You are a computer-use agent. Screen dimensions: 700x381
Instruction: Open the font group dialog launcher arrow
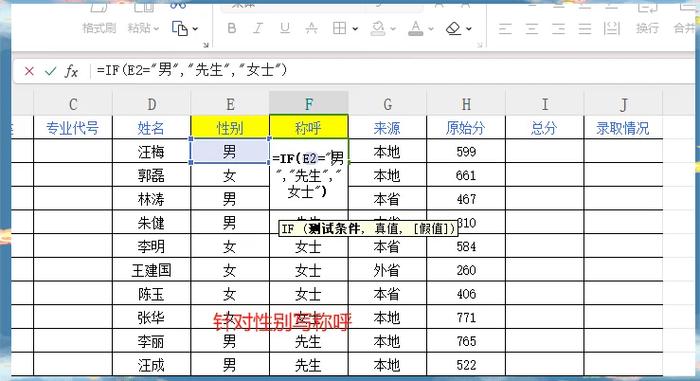479,45
